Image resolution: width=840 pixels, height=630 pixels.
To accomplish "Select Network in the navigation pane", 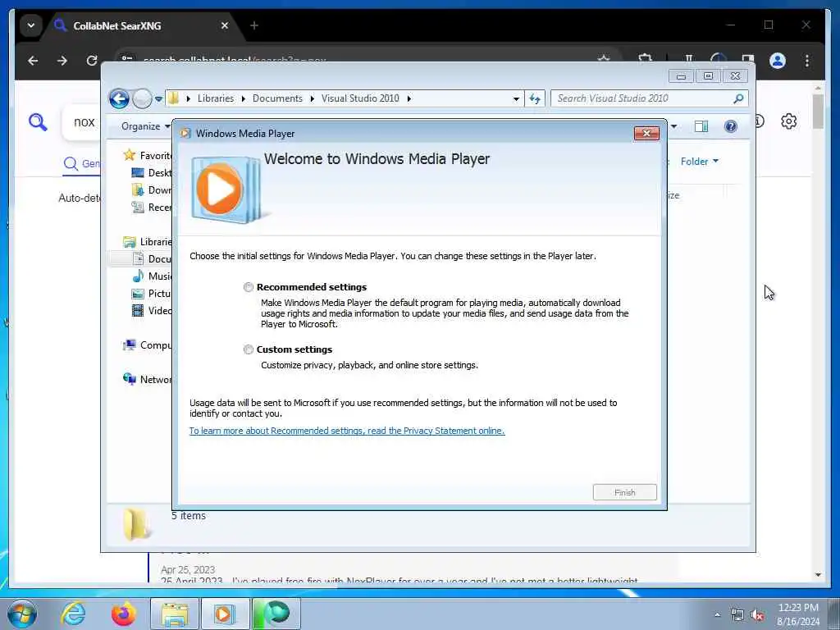I will click(x=148, y=379).
